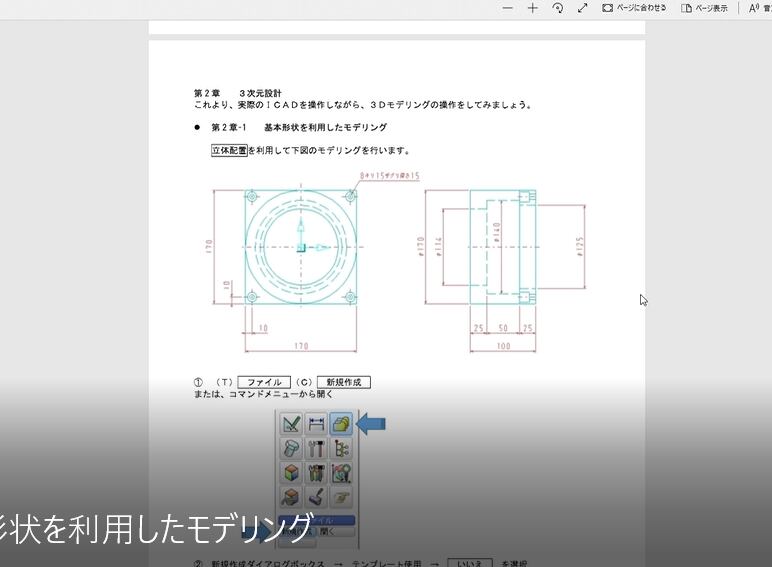Click the cube with stand icon

[291, 498]
